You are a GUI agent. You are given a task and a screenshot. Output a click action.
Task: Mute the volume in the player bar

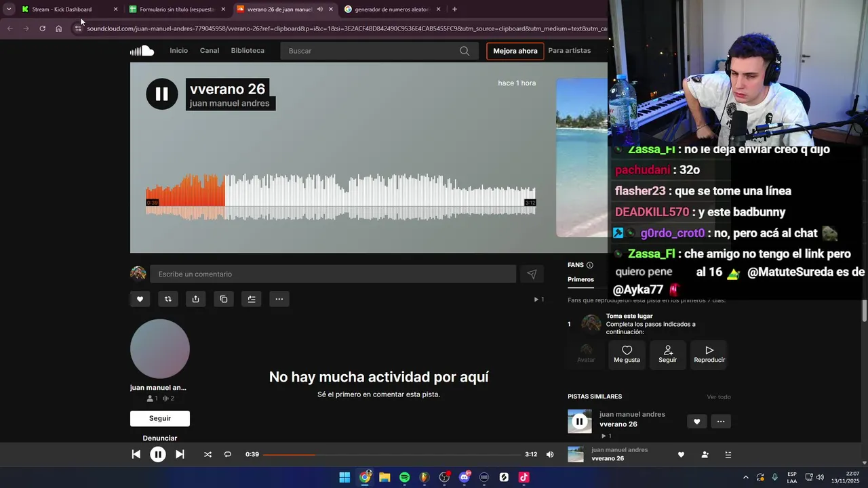[550, 455]
